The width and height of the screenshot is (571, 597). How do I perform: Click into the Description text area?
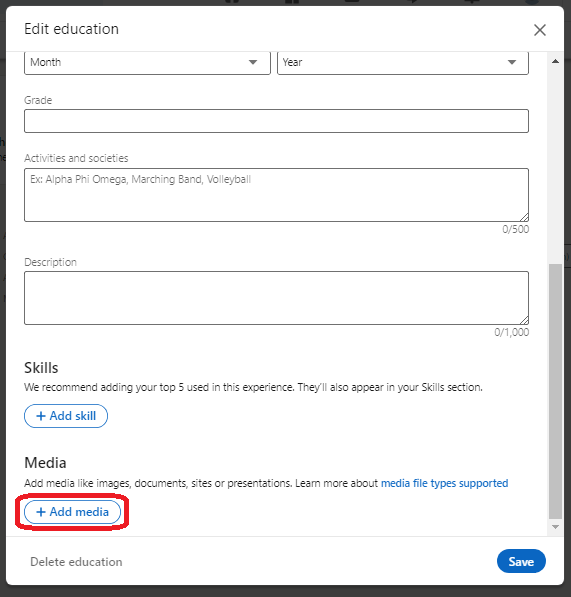[276, 298]
